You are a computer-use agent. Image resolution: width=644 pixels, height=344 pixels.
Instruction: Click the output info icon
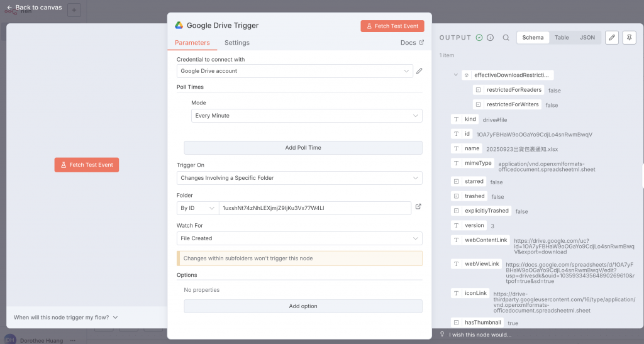(490, 37)
